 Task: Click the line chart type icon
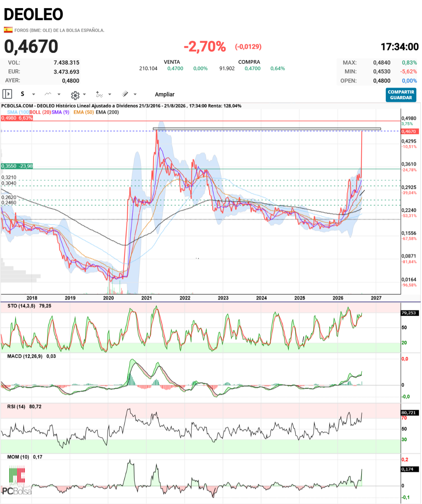click(x=48, y=94)
